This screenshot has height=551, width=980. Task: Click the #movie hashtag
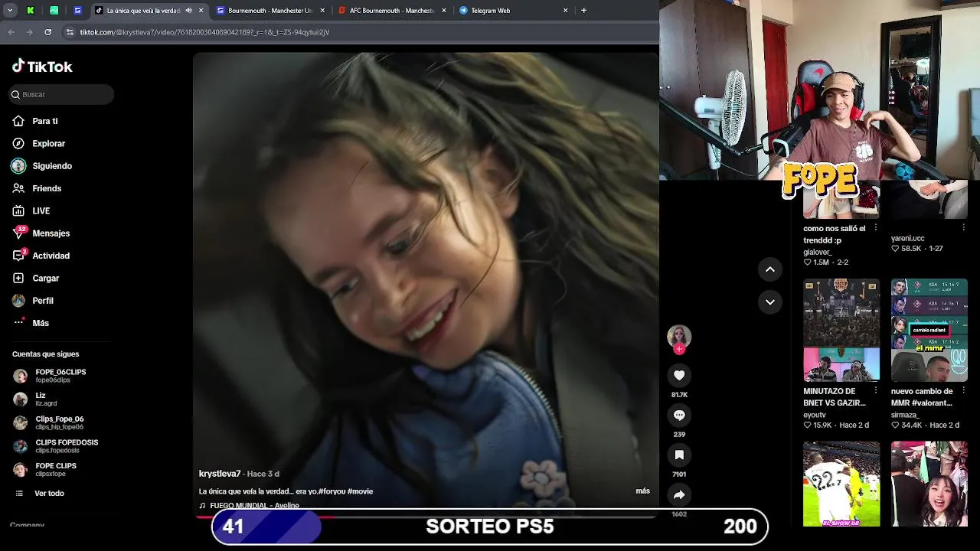pos(361,491)
